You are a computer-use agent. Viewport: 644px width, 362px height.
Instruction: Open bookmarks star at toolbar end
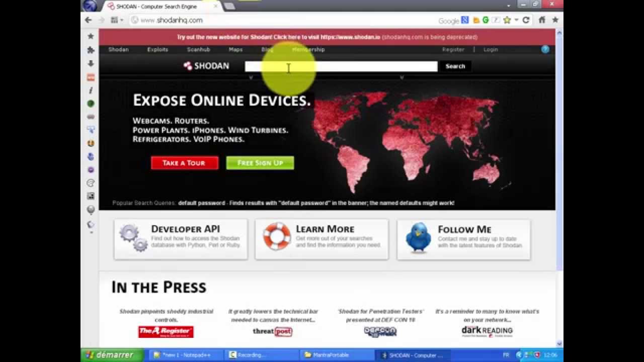pyautogui.click(x=555, y=20)
